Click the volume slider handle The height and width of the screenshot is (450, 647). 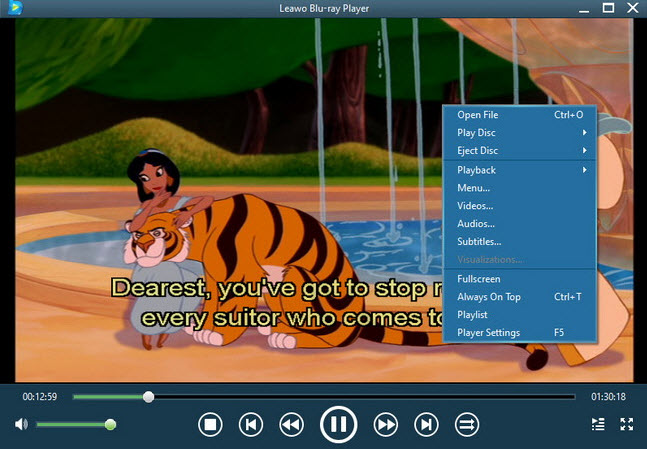pyautogui.click(x=110, y=424)
